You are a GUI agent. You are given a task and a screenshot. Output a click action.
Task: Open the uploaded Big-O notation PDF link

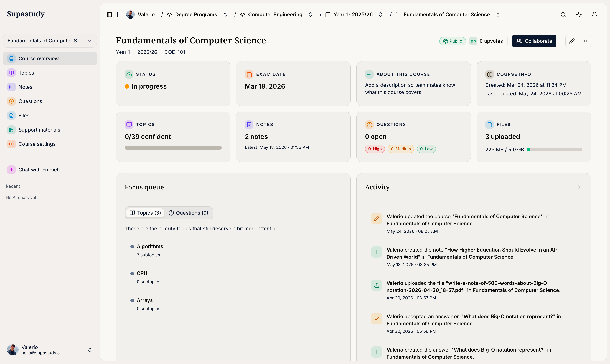point(468,286)
